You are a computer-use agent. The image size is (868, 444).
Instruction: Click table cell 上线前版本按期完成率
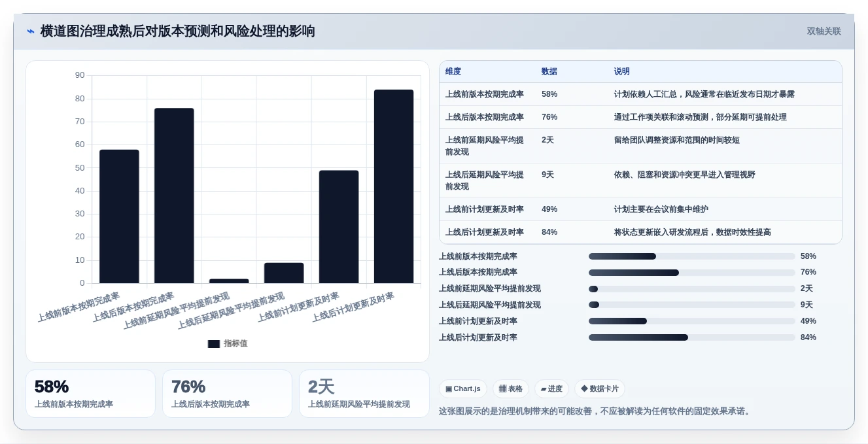485,94
